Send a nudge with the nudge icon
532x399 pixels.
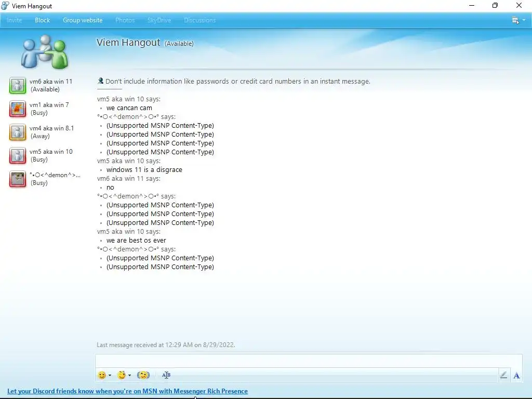[143, 375]
